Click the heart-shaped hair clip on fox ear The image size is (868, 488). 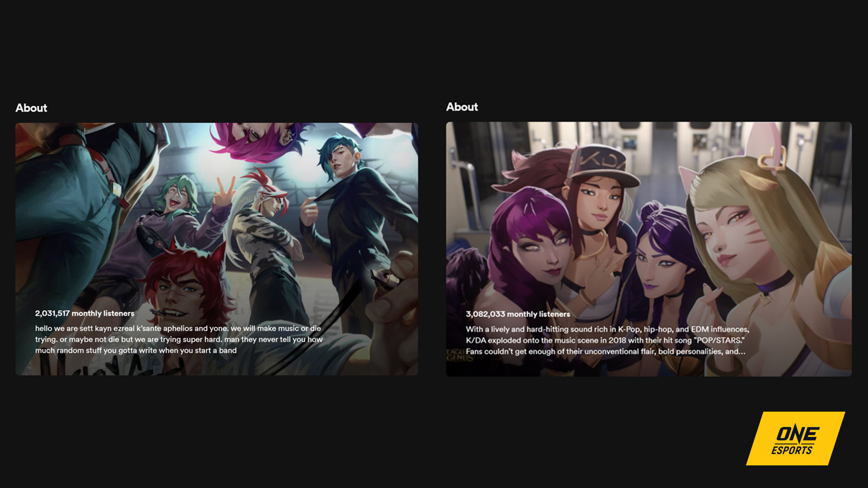pos(772,159)
